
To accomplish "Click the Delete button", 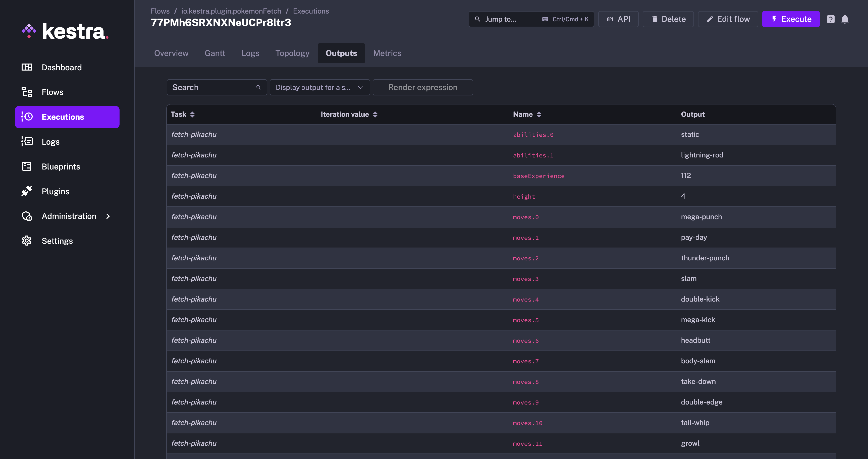I will 668,19.
